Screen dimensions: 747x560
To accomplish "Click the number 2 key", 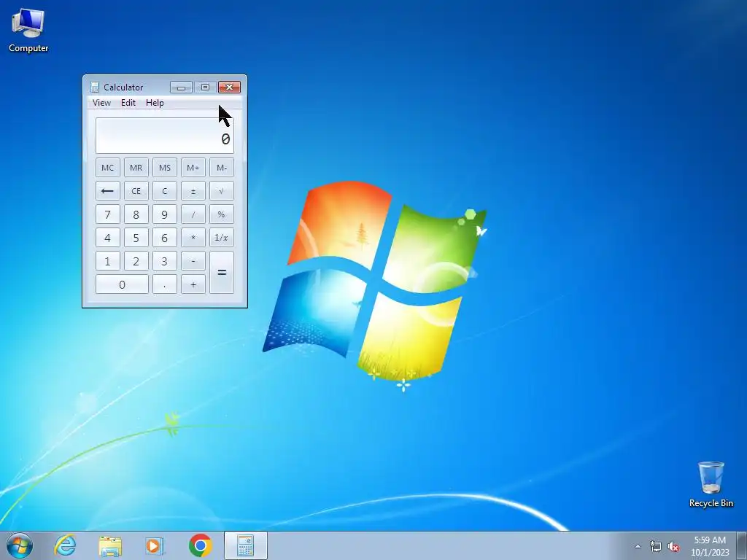I will pyautogui.click(x=136, y=261).
